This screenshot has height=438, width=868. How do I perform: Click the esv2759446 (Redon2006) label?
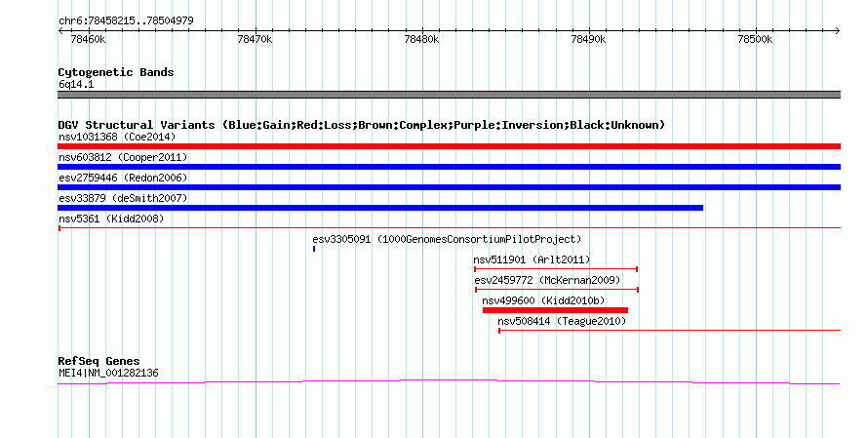pyautogui.click(x=124, y=178)
